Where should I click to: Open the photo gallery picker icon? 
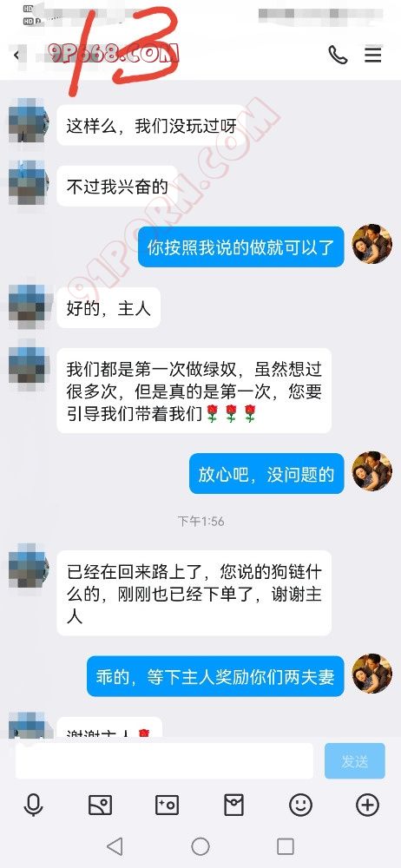pyautogui.click(x=101, y=805)
